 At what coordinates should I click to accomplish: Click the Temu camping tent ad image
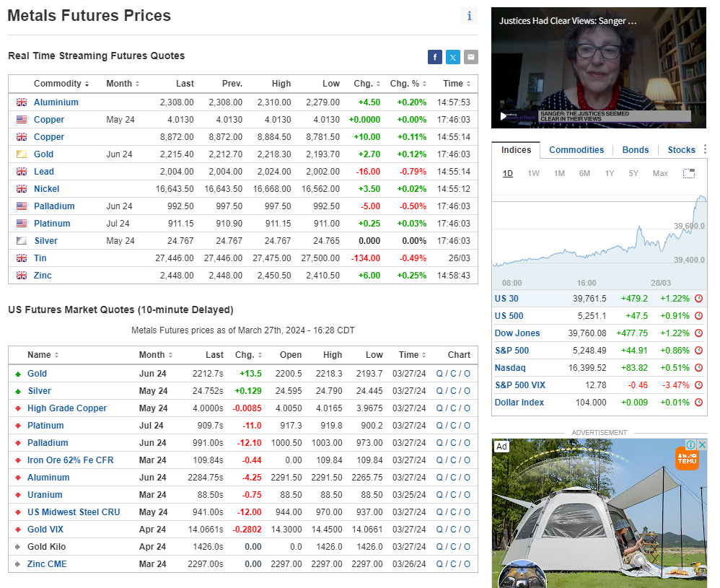tap(600, 513)
